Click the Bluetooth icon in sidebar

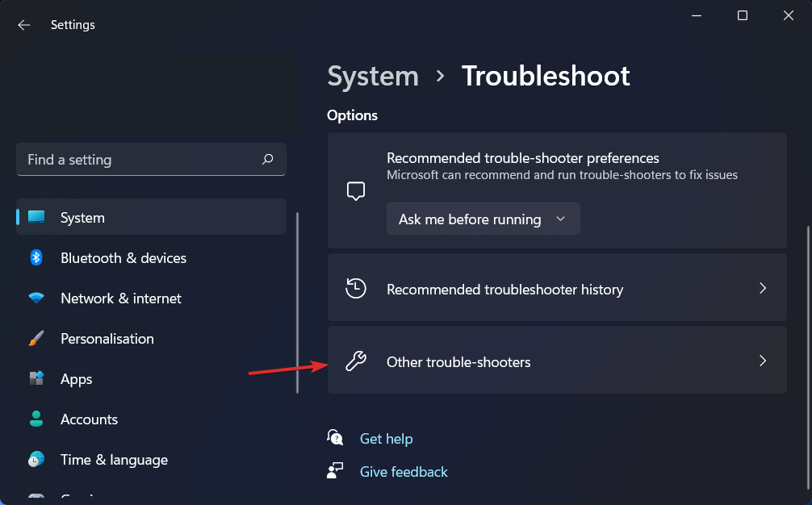click(36, 258)
